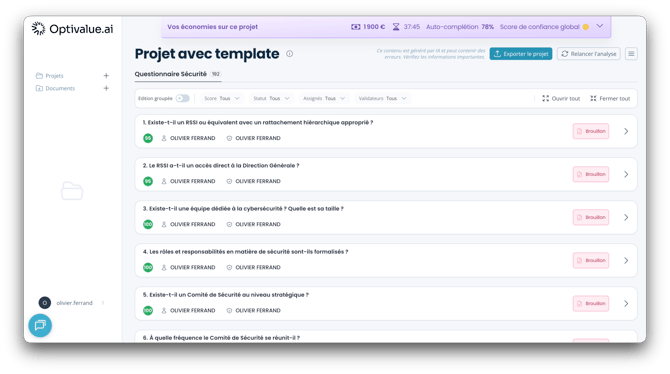This screenshot has height=374, width=670.
Task: Click Brouillon status on question 4
Action: 591,260
